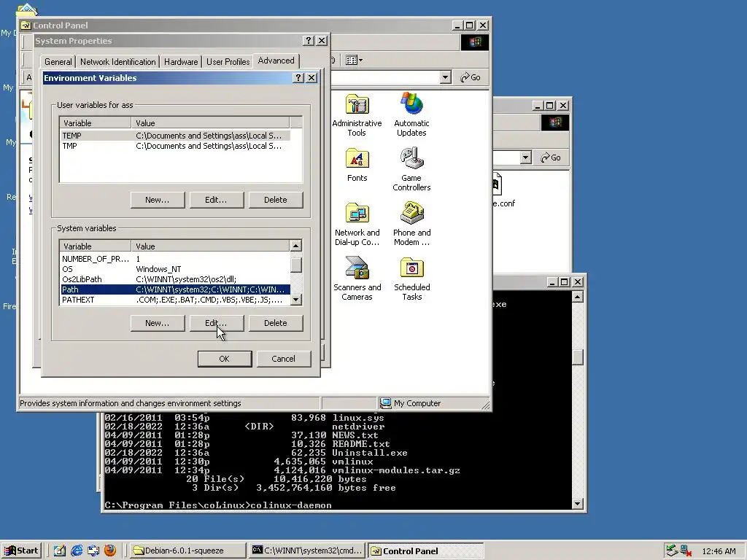Switch to cmd.exe taskbar button

click(307, 551)
